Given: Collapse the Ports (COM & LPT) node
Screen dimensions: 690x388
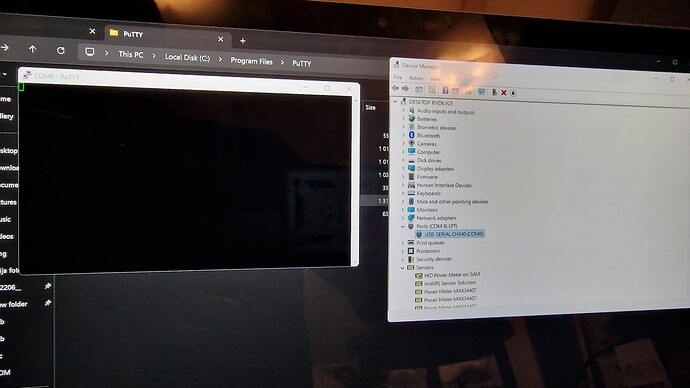Looking at the screenshot, I should [x=402, y=226].
